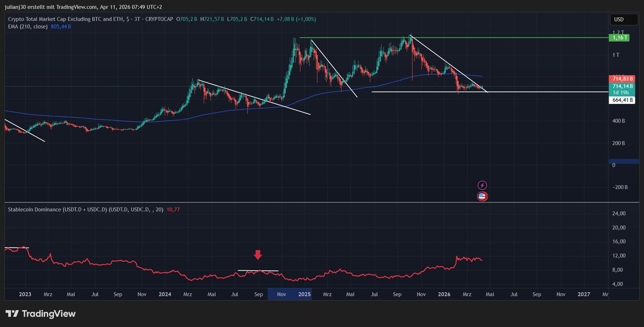Viewport: 644px width, 327px height.
Task: Click the header text julianj30 erstellt mit TradingView.com
Action: point(50,7)
